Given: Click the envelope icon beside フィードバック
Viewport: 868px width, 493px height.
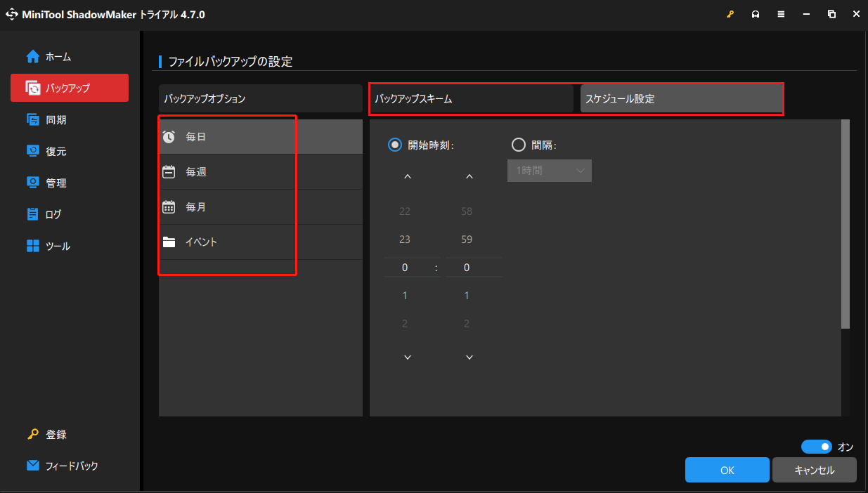Looking at the screenshot, I should tap(33, 465).
